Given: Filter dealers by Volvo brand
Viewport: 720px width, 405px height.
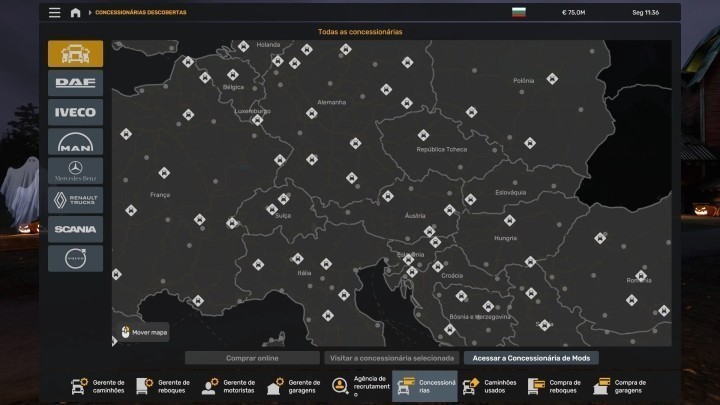Looking at the screenshot, I should (75, 259).
